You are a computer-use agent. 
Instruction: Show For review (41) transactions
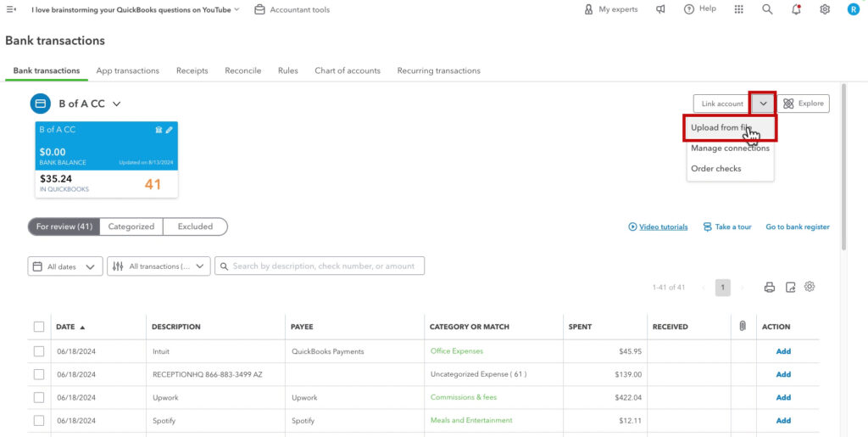pos(64,227)
